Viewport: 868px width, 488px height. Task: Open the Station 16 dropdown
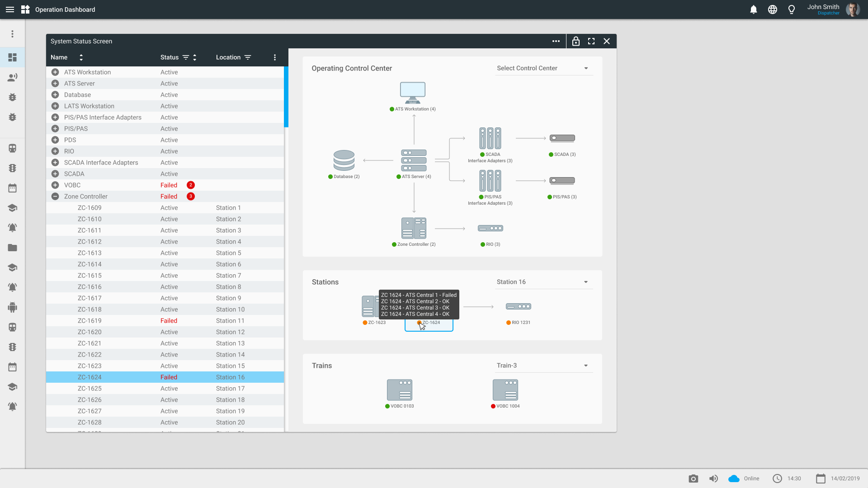542,282
